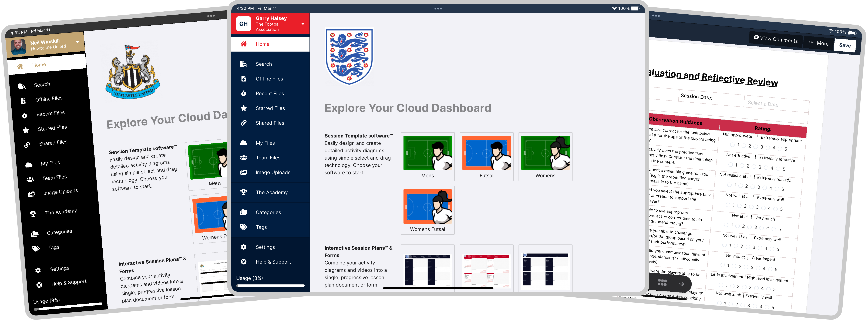
Task: Click the red Home icon, center tablet
Action: pyautogui.click(x=243, y=44)
